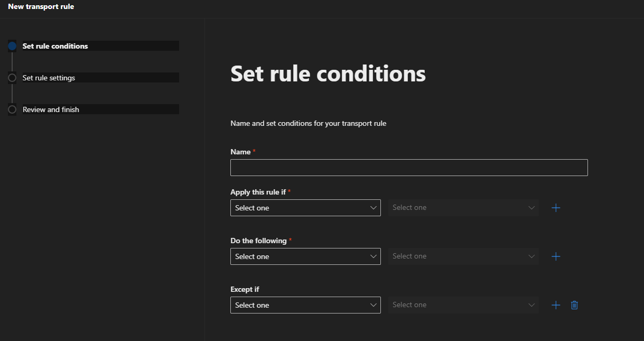This screenshot has height=341, width=644.
Task: Add another exception to Except if
Action: click(x=556, y=305)
